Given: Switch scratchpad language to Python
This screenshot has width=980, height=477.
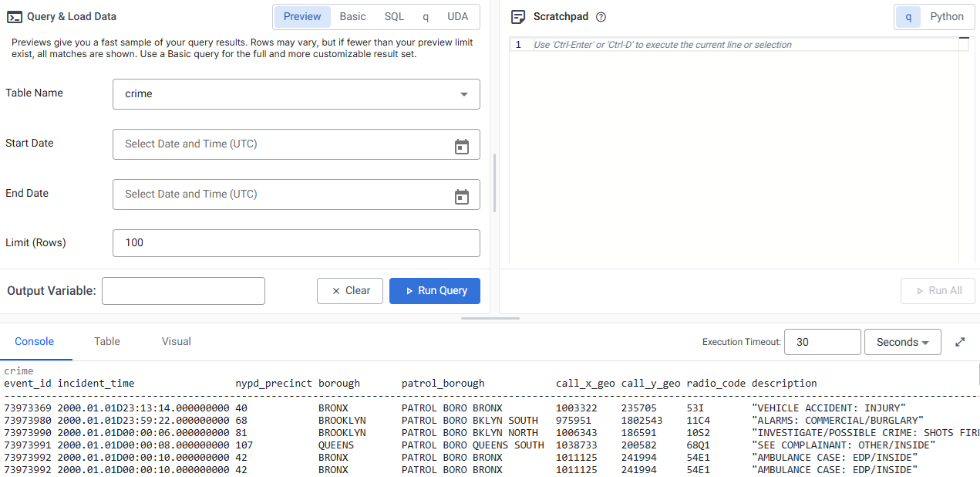Looking at the screenshot, I should pyautogui.click(x=947, y=16).
